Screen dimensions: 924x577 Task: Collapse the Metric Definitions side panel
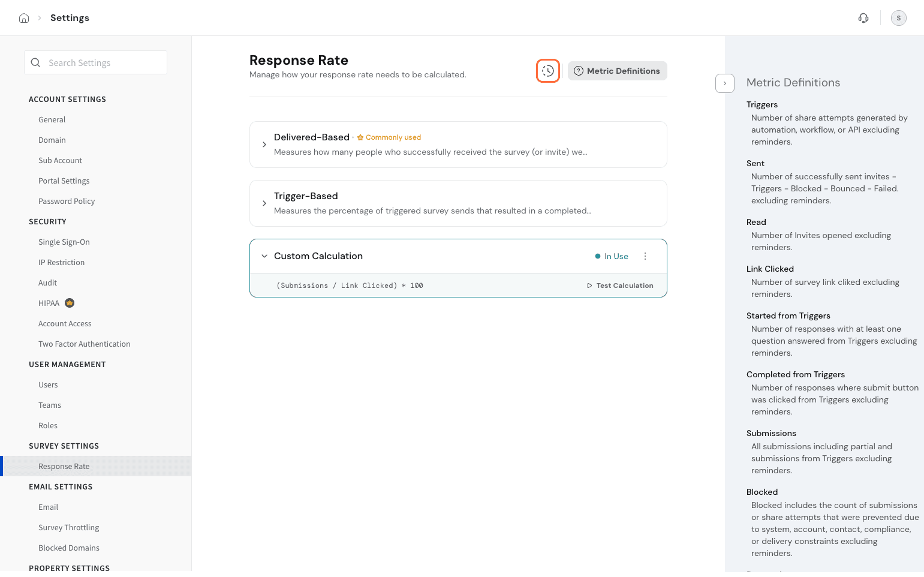coord(724,83)
